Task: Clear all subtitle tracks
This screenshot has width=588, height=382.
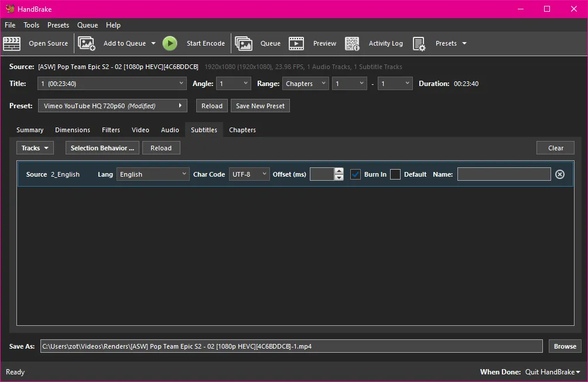Action: point(555,147)
